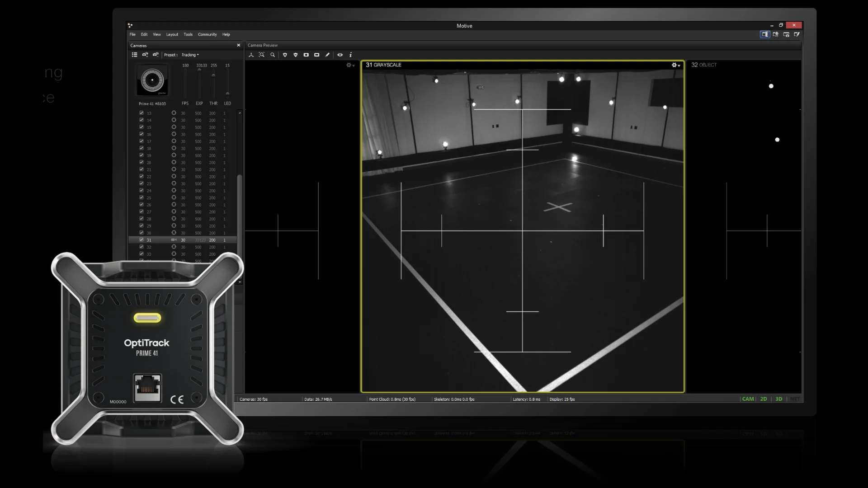This screenshot has width=868, height=488.
Task: Select the pencil draw mask tool
Action: point(328,55)
